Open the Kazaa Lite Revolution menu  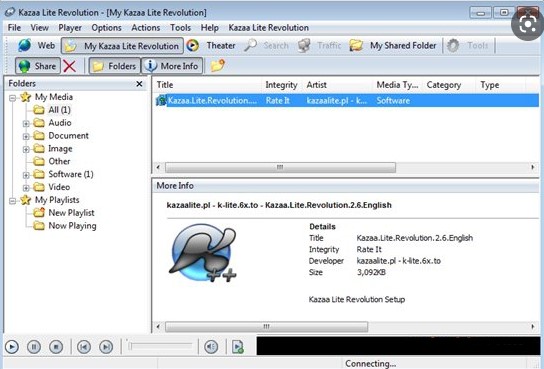[269, 28]
